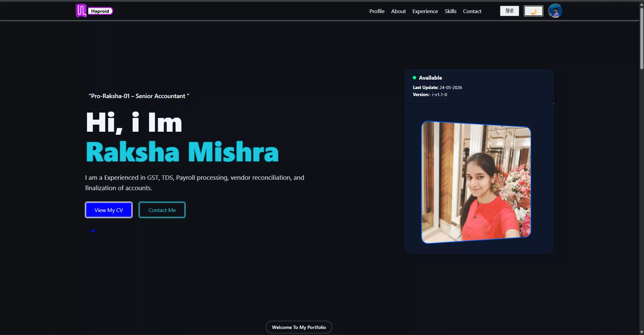Click the Available status text
Image resolution: width=644 pixels, height=335 pixels.
pyautogui.click(x=430, y=78)
